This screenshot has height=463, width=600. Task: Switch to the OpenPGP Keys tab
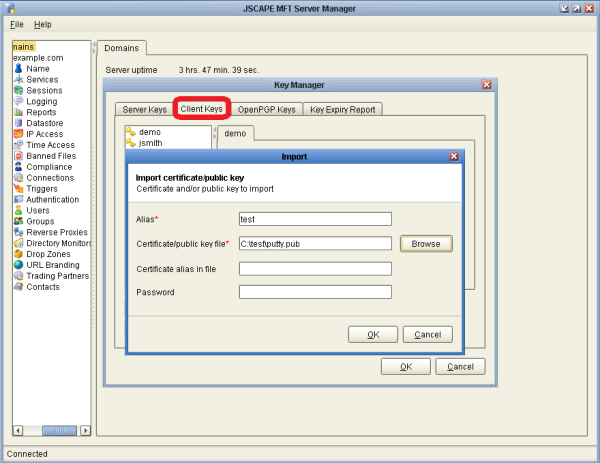tap(266, 109)
